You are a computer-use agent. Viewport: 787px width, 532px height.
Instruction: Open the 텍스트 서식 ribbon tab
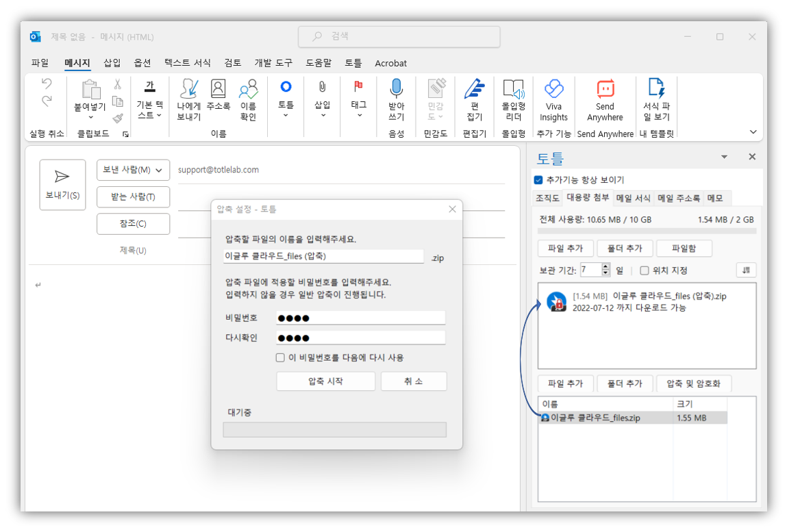188,63
